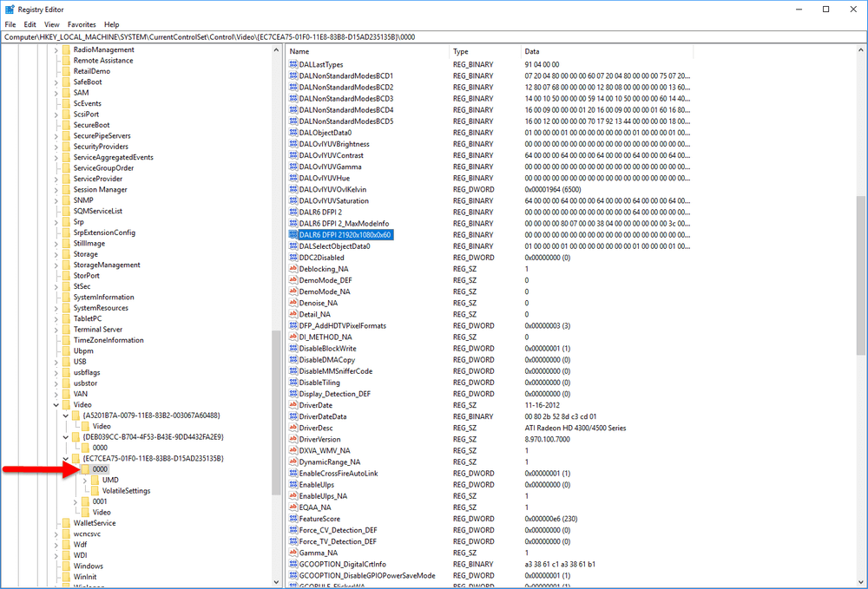Click string icon of DemoMode_DEF value
The width and height of the screenshot is (868, 589).
(x=293, y=280)
